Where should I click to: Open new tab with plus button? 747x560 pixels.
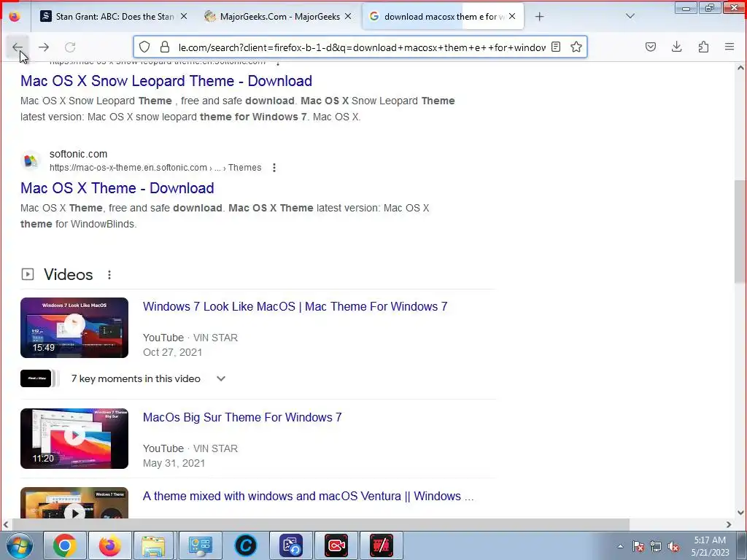pyautogui.click(x=539, y=17)
